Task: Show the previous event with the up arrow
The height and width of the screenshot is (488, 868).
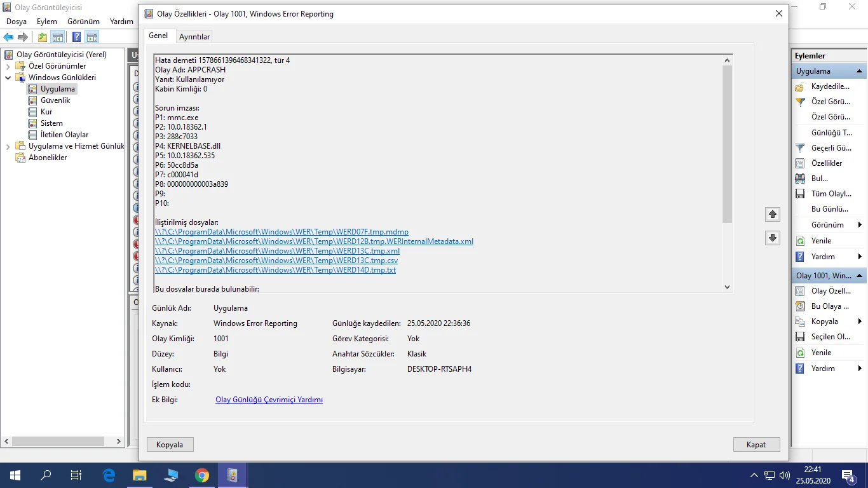Action: pyautogui.click(x=772, y=214)
